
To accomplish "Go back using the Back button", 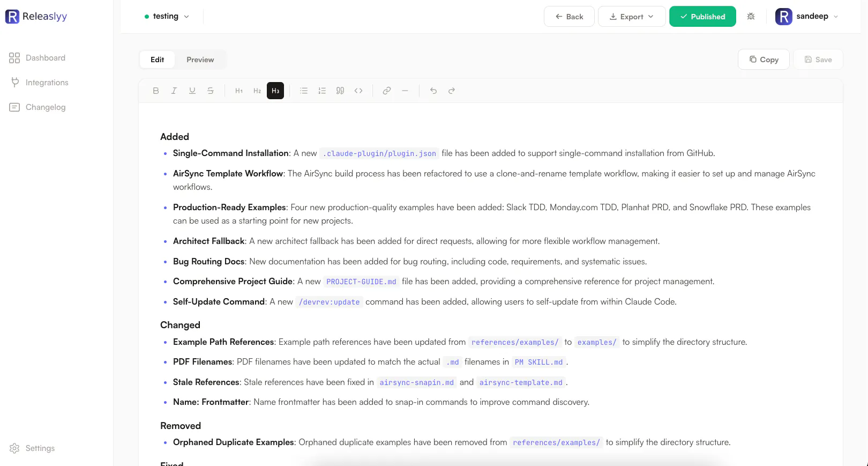I will pos(569,17).
